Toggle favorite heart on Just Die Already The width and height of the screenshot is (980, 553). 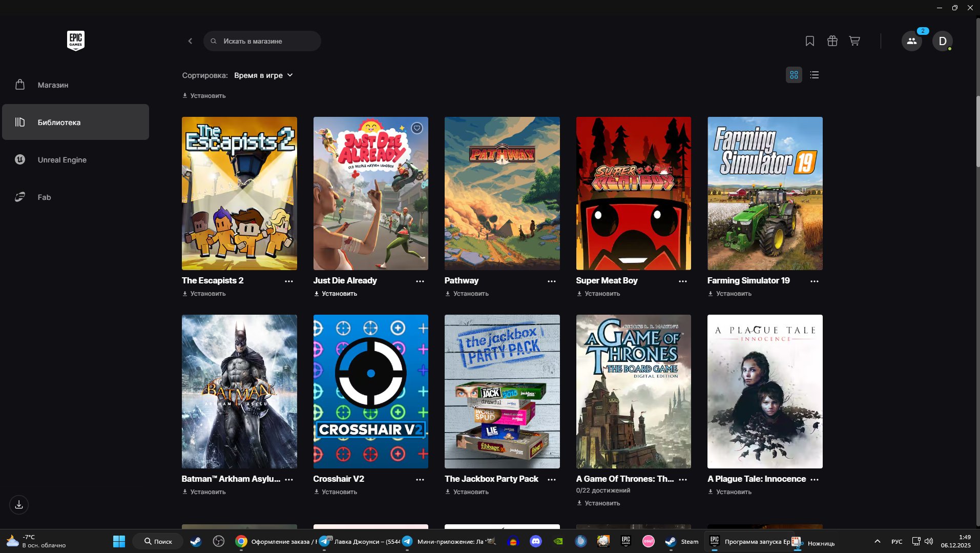pyautogui.click(x=417, y=128)
